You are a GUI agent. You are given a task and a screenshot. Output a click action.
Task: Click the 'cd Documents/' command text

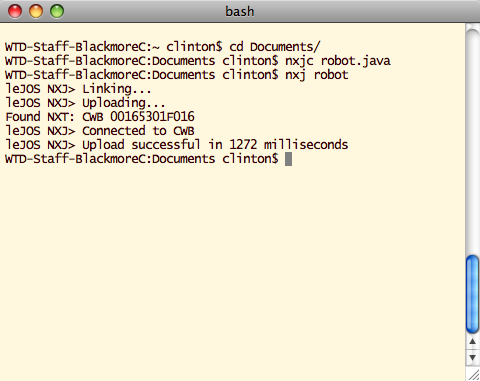point(275,47)
